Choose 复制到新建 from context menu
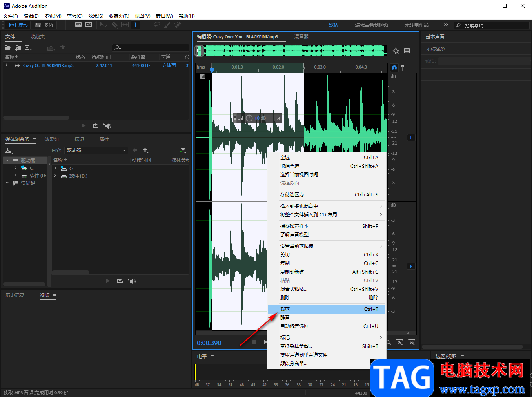 [327, 272]
